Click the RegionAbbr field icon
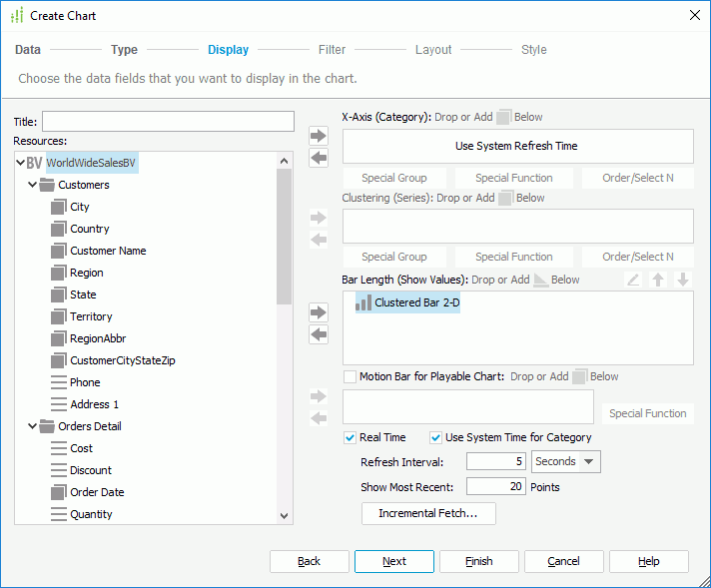The image size is (711, 588). (59, 338)
